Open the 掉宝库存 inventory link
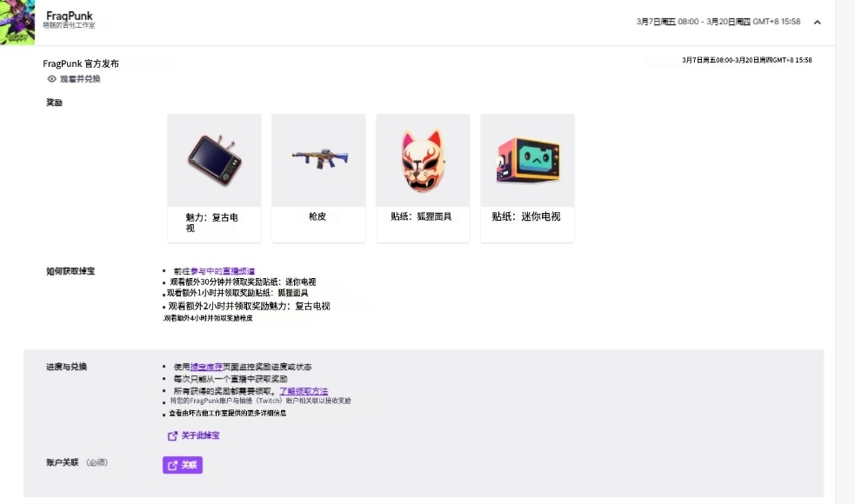Screen dimensions: 855x504 [206, 367]
